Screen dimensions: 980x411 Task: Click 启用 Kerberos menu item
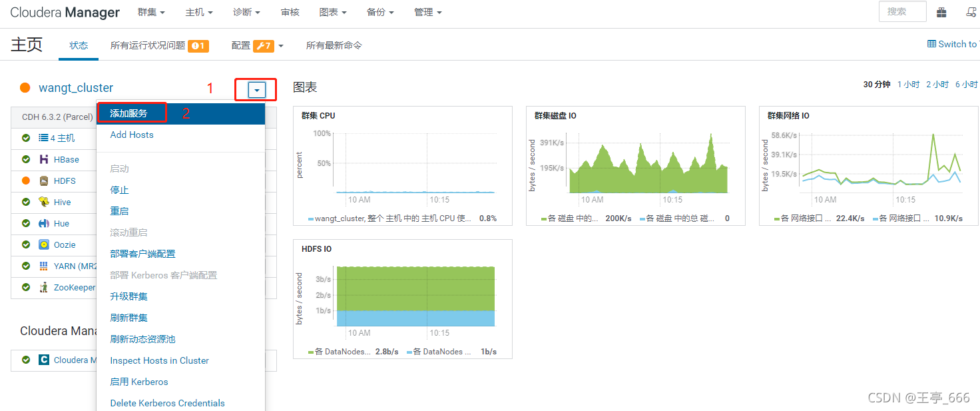[x=138, y=382]
